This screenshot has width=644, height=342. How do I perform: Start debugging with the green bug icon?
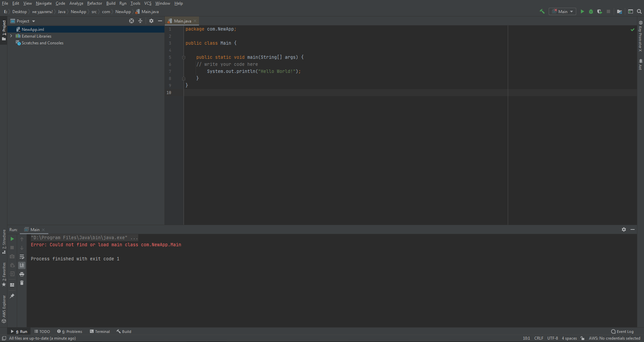(x=591, y=11)
